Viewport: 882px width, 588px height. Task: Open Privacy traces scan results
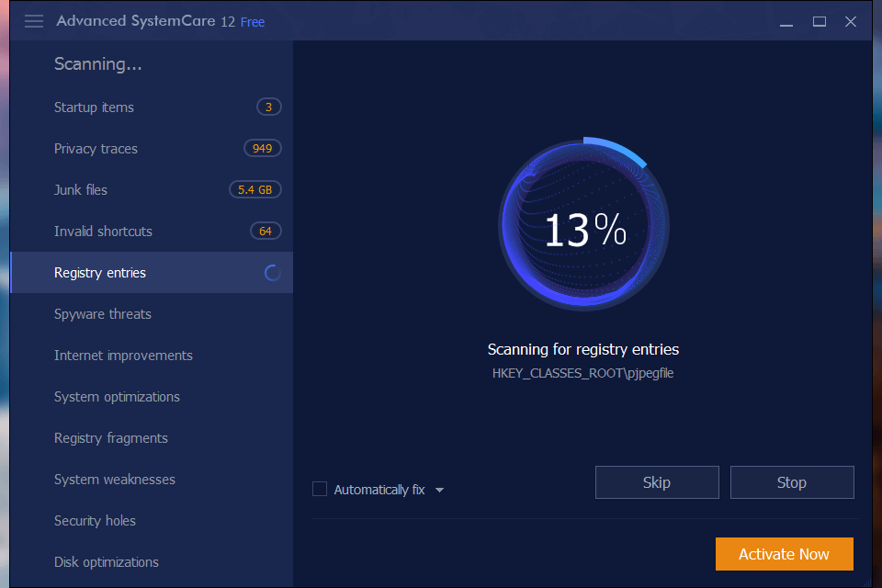(x=96, y=148)
